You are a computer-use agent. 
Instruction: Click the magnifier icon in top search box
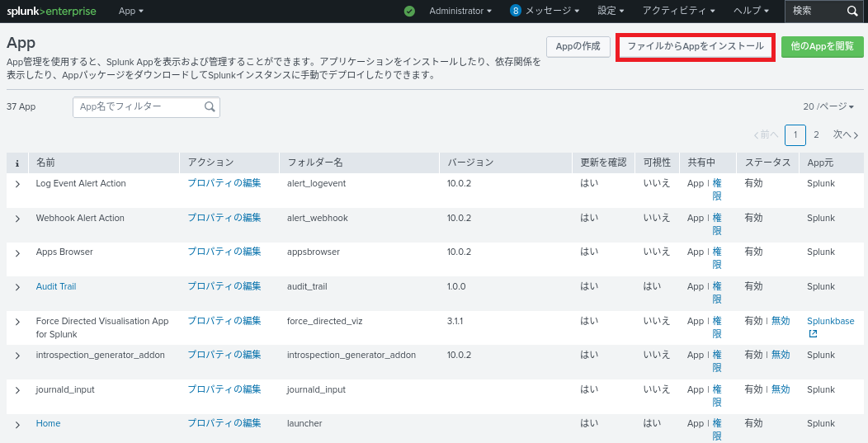pos(852,11)
